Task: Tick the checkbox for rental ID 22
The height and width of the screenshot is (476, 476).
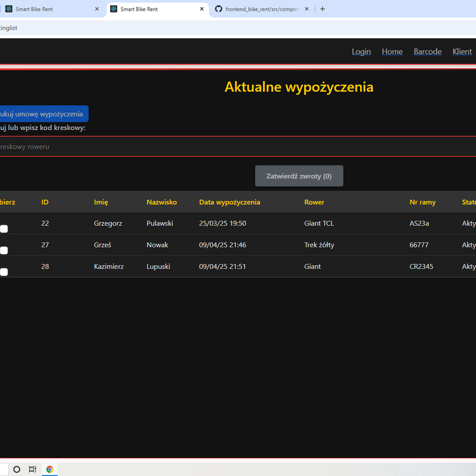Action: (x=4, y=229)
